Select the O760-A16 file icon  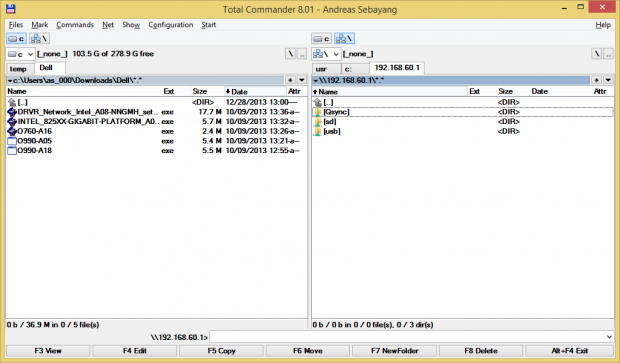tap(12, 131)
